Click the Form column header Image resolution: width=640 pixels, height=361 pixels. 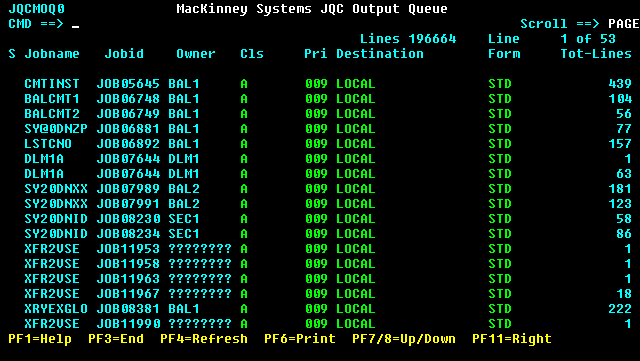(504, 54)
